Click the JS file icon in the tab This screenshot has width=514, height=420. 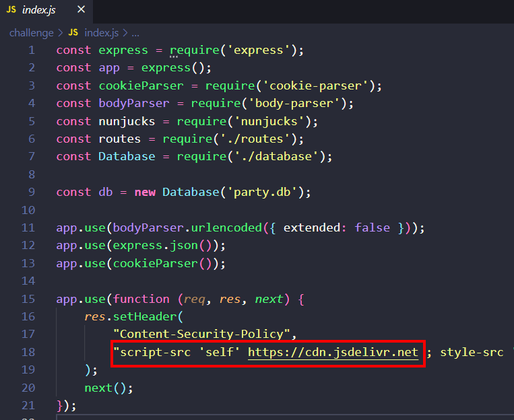(11, 11)
